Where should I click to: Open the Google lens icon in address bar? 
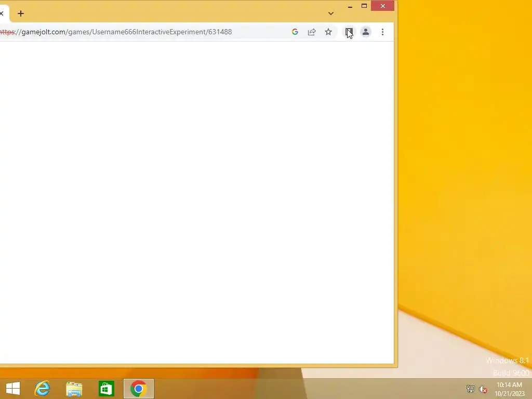pyautogui.click(x=295, y=32)
